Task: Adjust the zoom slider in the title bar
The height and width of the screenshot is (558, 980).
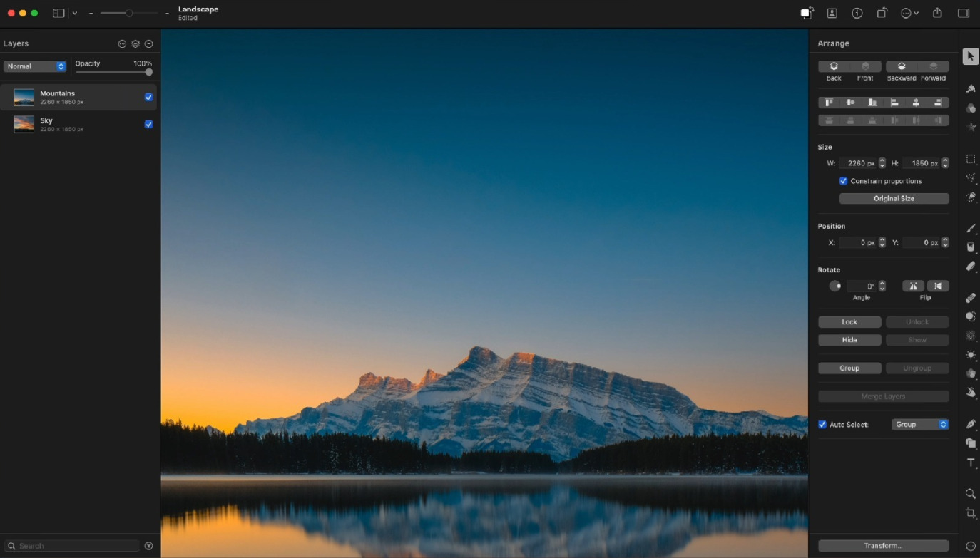Action: (x=128, y=13)
